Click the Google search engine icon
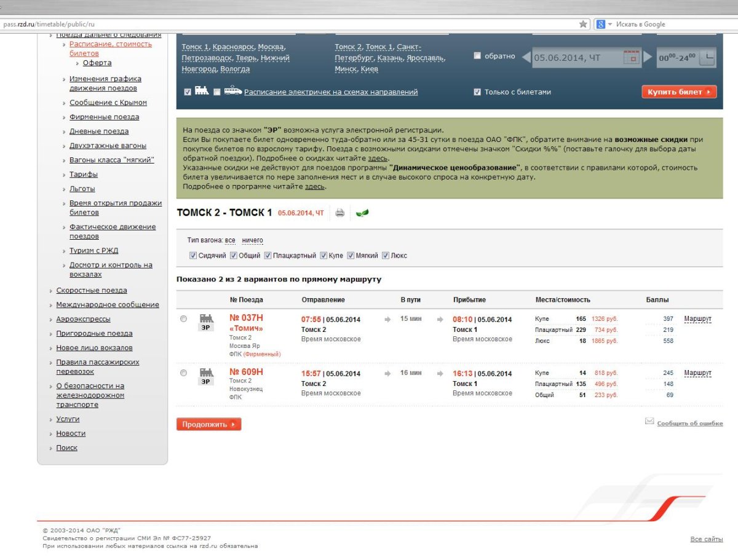This screenshot has width=738, height=560. point(600,24)
